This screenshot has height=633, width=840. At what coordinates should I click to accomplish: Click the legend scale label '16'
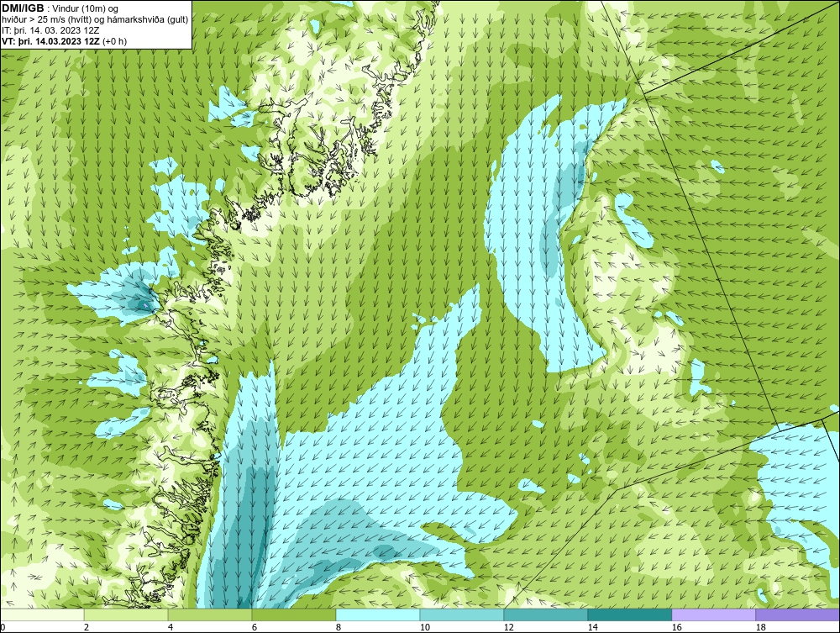[676, 627]
